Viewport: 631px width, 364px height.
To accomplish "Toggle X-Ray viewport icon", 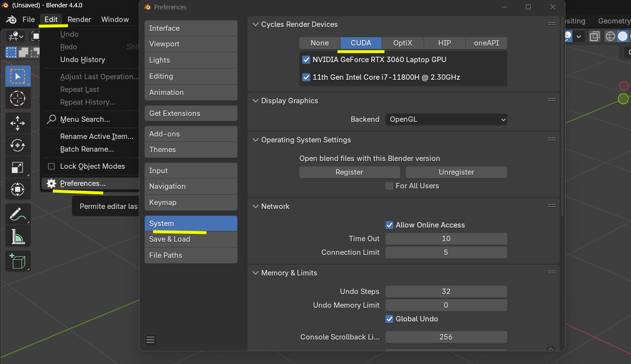I will tap(595, 36).
